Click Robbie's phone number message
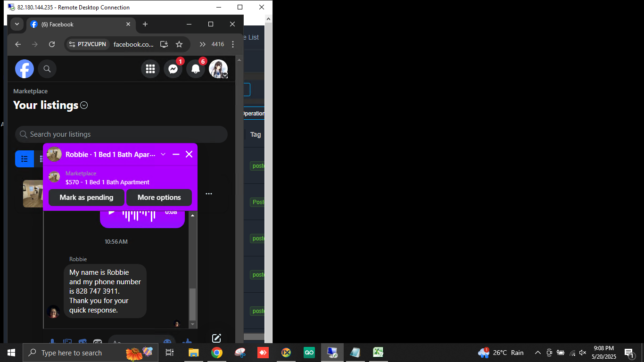 point(105,291)
